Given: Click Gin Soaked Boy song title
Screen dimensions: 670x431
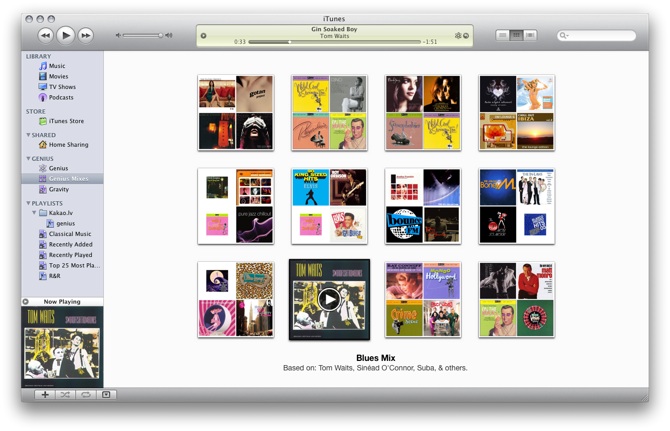Looking at the screenshot, I should point(334,29).
